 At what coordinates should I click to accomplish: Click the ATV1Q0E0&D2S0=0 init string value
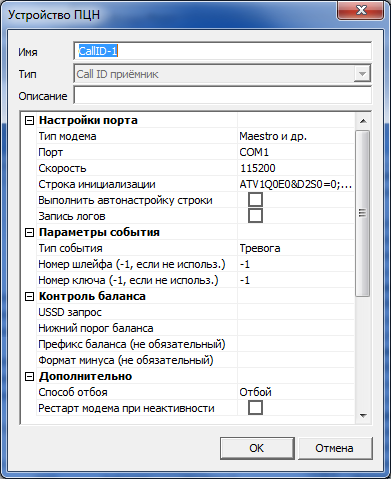coord(296,184)
